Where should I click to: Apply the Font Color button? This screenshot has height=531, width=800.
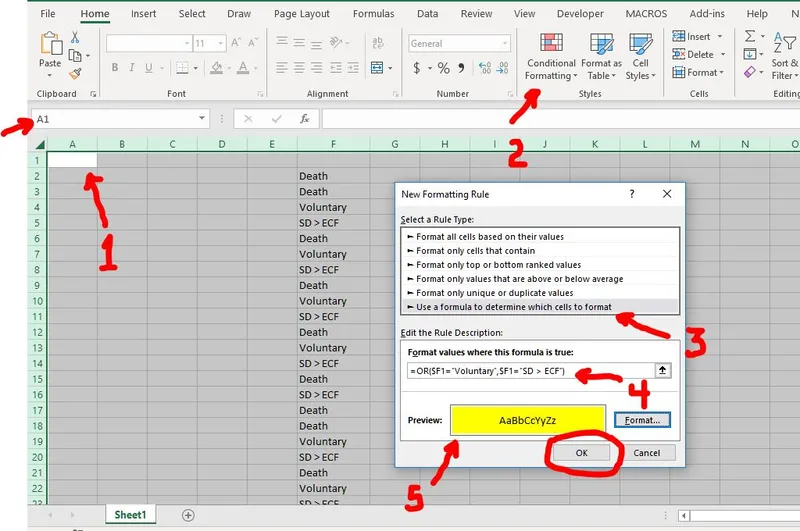pyautogui.click(x=243, y=67)
